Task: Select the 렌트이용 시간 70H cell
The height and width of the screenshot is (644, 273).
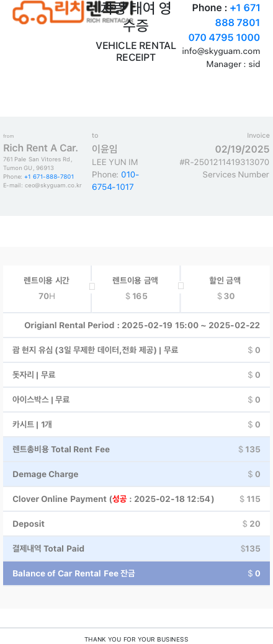Action: click(x=47, y=288)
